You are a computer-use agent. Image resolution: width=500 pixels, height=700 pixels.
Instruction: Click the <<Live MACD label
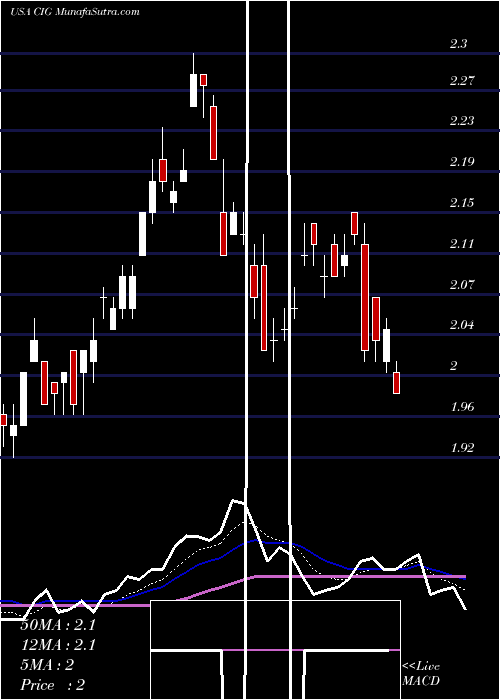pyautogui.click(x=421, y=673)
